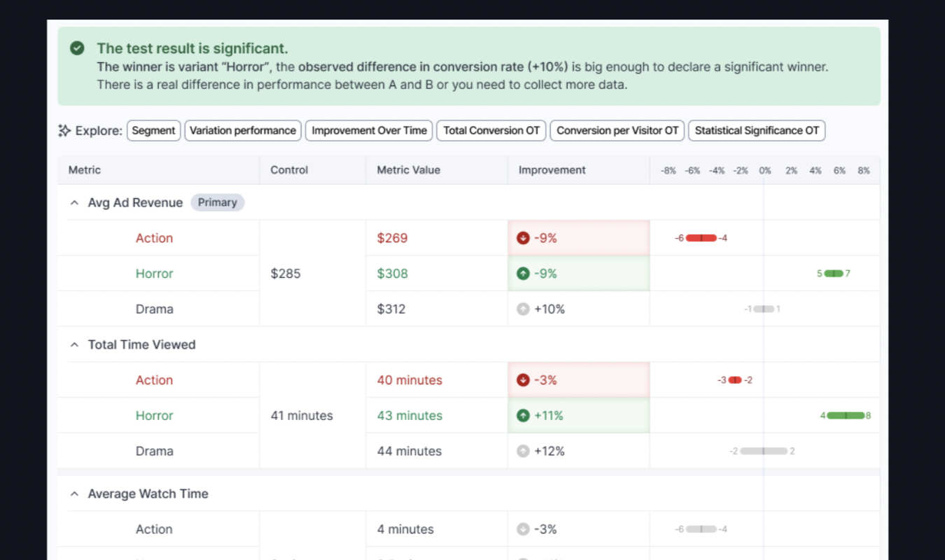Click Horror's green confidence interval bar

(834, 273)
